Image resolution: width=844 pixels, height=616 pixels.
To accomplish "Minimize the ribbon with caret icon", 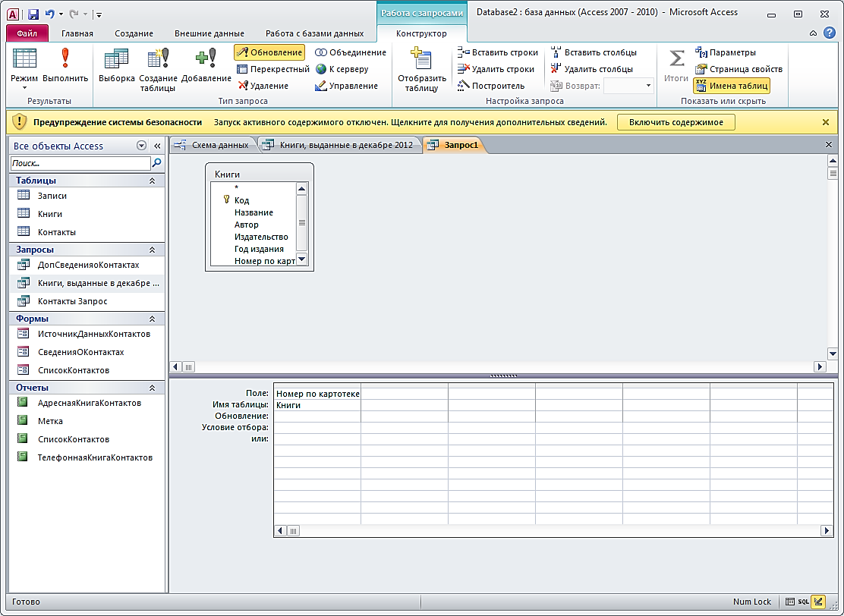I will click(814, 33).
